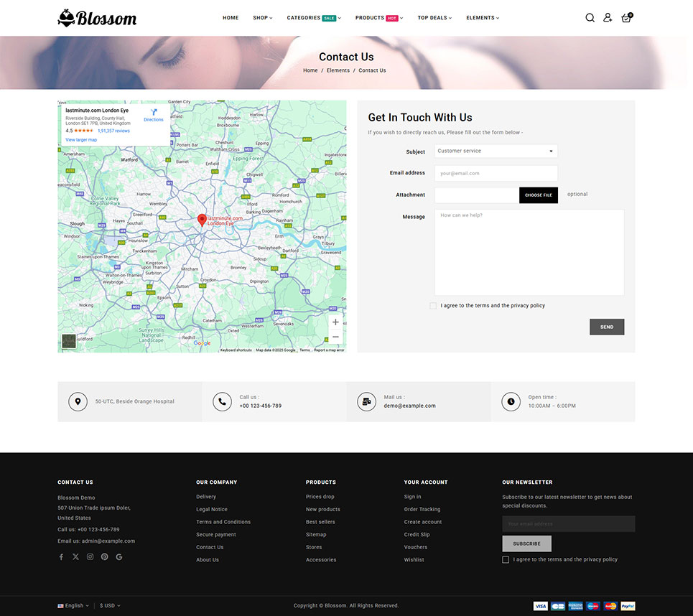
Task: Click the search magnifier icon in header
Action: tap(590, 18)
